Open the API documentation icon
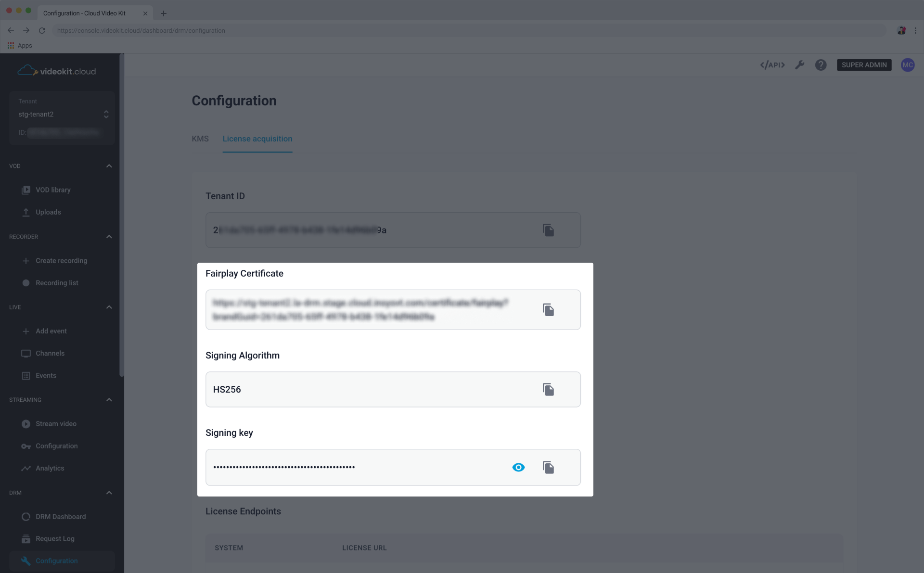 coord(772,64)
